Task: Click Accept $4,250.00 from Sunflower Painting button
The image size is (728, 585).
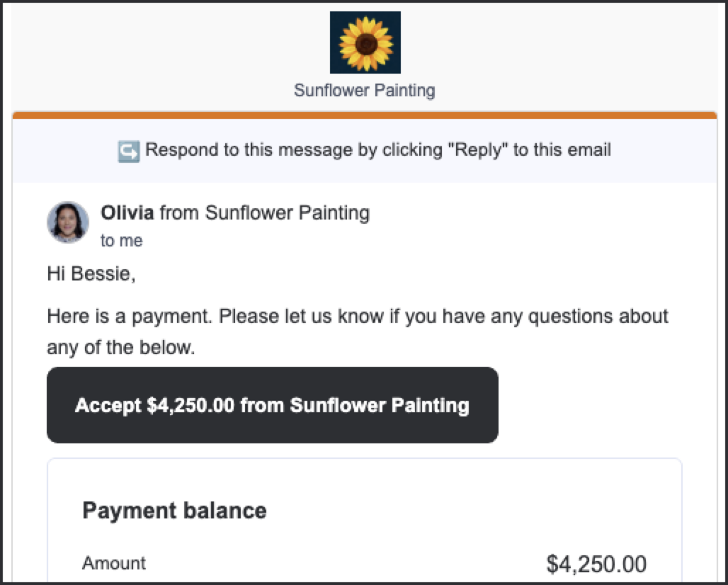Action: 273,405
